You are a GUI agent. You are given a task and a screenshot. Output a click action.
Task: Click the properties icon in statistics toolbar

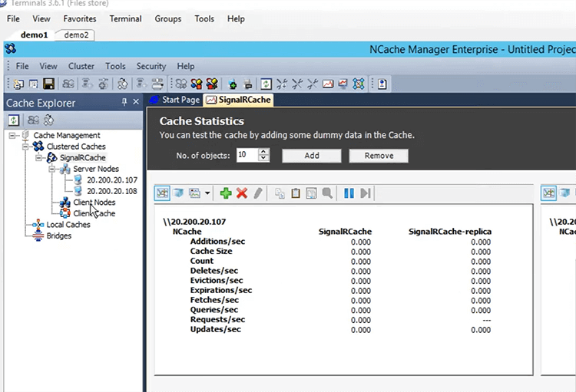(311, 193)
